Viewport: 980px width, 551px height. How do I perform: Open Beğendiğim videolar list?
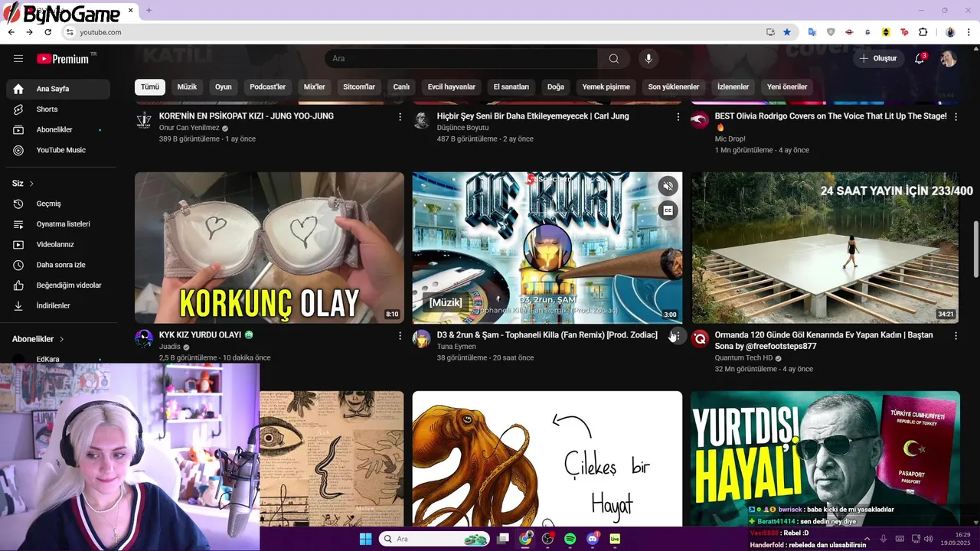(x=58, y=285)
